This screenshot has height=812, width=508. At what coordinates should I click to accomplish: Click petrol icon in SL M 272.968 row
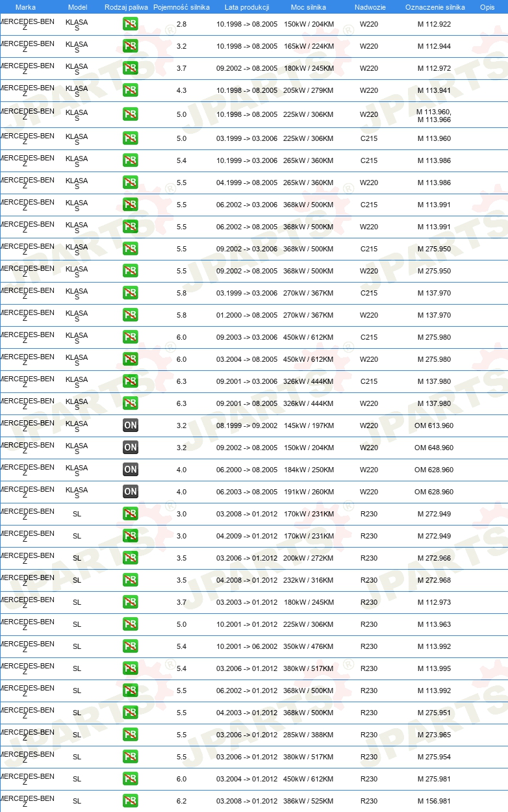coord(131,581)
